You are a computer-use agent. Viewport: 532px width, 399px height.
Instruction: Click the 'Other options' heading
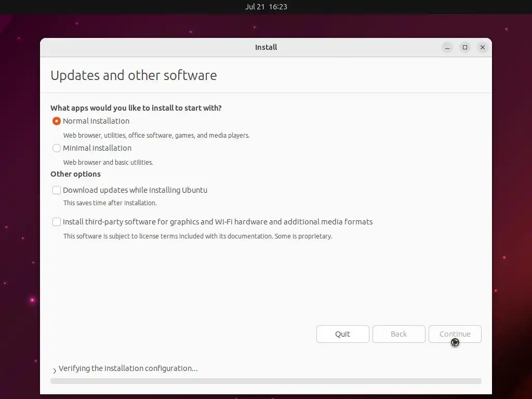76,174
